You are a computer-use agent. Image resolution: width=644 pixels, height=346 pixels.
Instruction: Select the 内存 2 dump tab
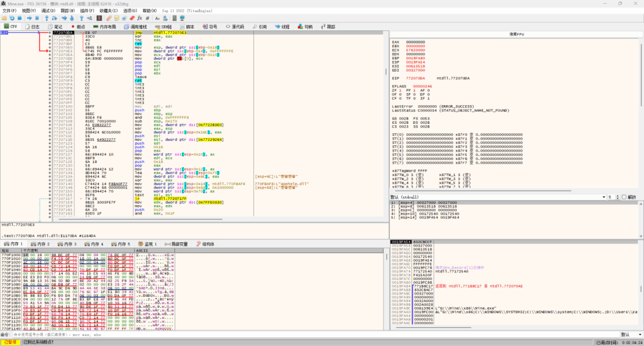pyautogui.click(x=43, y=243)
